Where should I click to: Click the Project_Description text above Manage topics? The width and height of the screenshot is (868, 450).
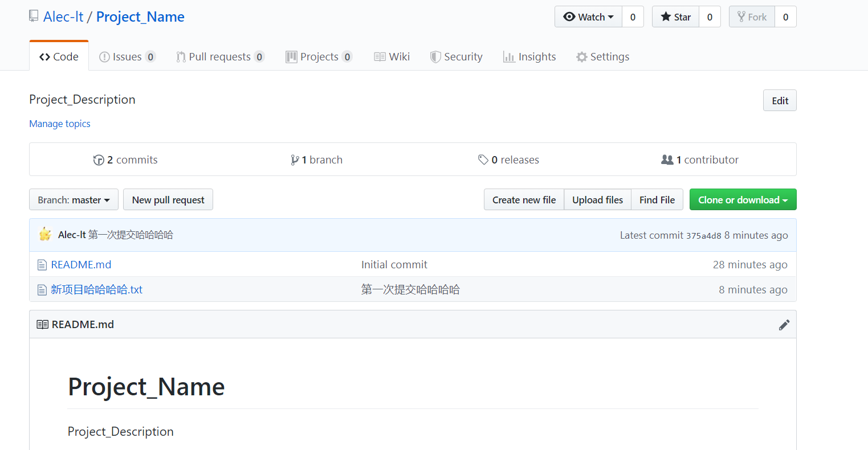[x=82, y=100]
